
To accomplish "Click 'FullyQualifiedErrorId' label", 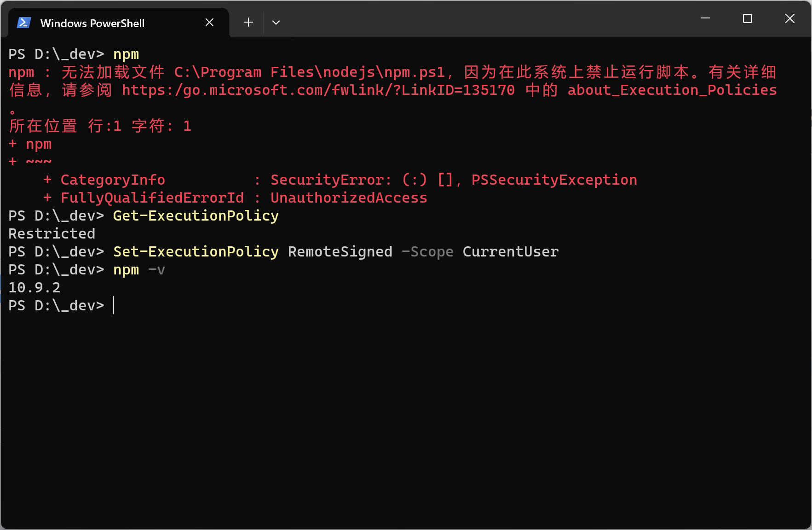I will click(152, 198).
